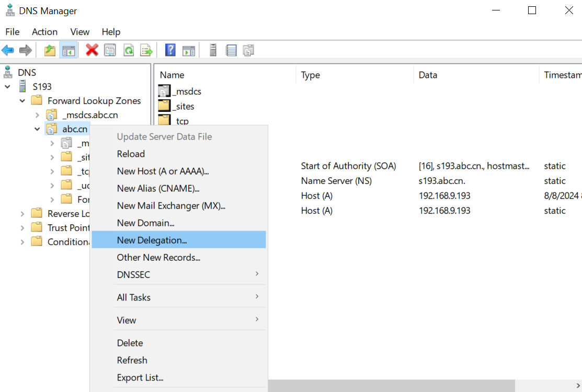Go back using the blue back arrow
This screenshot has height=392, width=582.
(x=8, y=50)
